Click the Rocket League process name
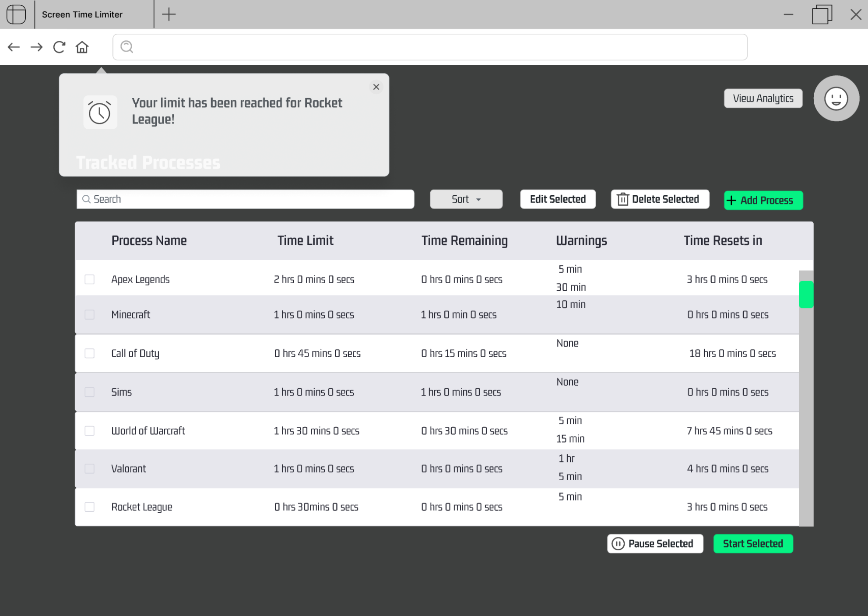 click(x=141, y=507)
